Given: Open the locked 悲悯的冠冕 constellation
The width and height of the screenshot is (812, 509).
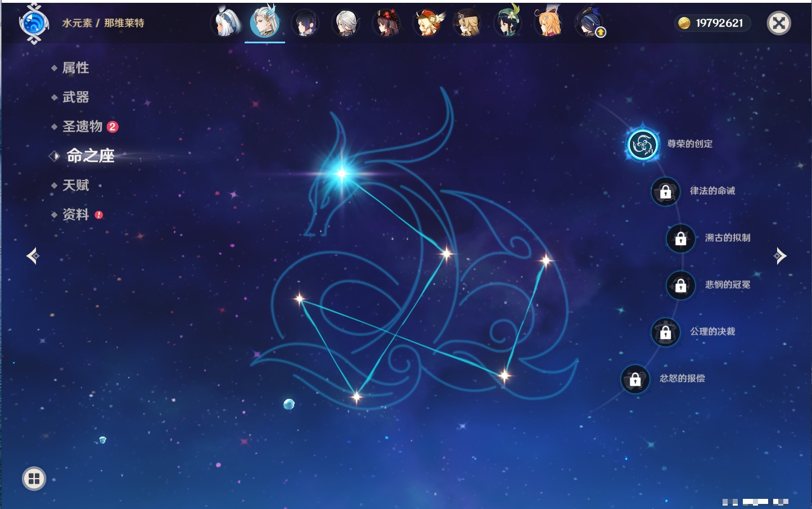Looking at the screenshot, I should (x=680, y=285).
